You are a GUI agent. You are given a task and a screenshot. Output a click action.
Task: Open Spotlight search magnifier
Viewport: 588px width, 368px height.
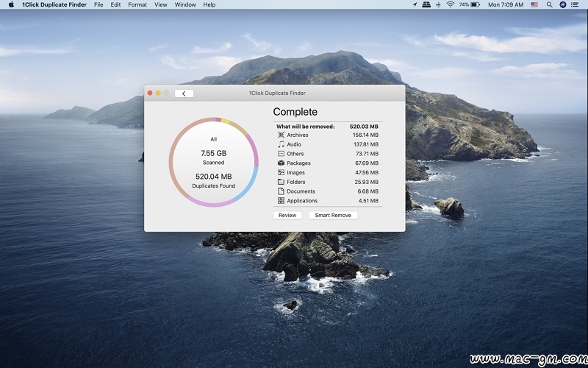tap(549, 4)
